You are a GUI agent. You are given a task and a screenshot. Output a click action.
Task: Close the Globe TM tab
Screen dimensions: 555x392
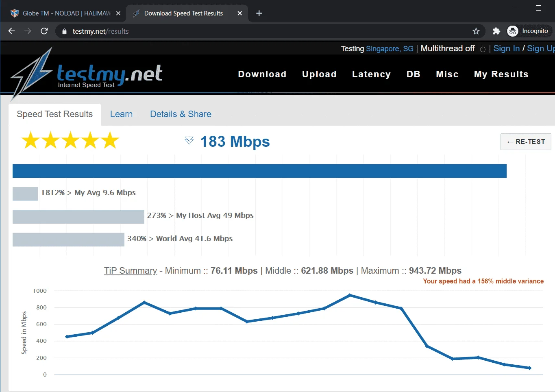[118, 13]
